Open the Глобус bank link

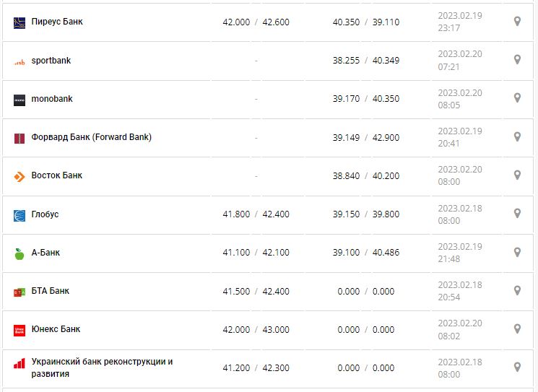coord(45,214)
